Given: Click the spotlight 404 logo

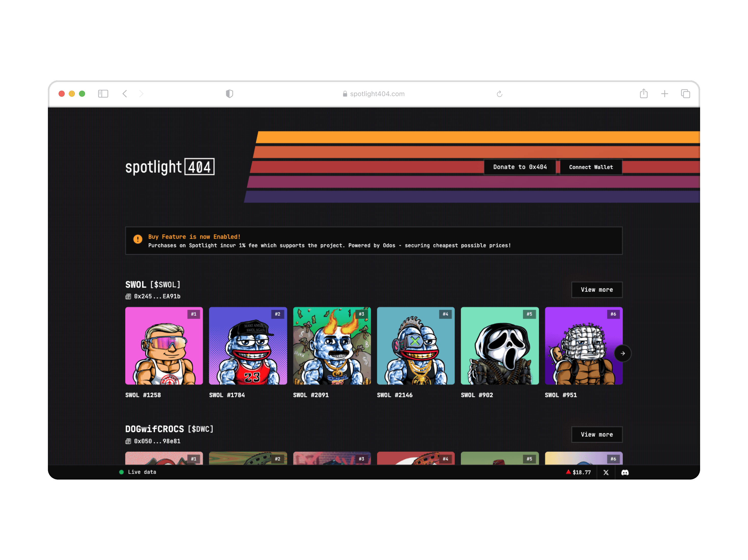Looking at the screenshot, I should coord(170,167).
